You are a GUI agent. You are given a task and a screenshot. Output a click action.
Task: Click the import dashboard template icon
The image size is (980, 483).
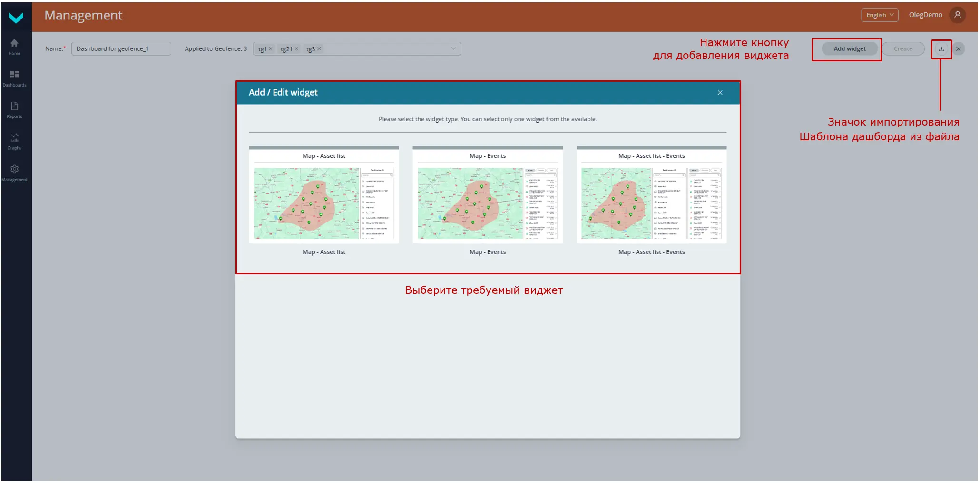941,49
